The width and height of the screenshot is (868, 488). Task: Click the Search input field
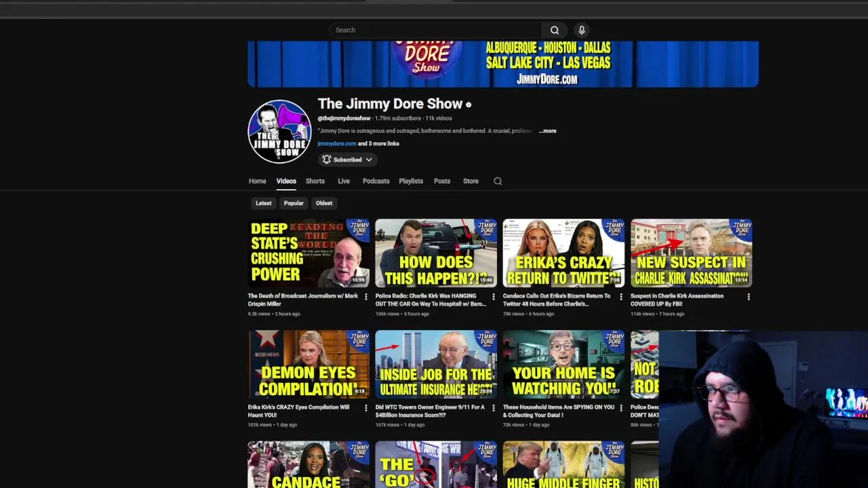435,30
